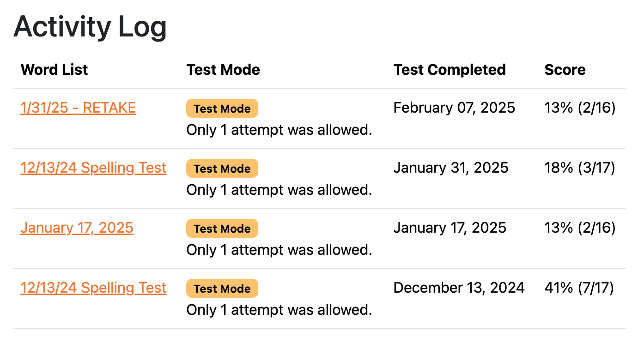Sort by the Word List column header
Screen dimensions: 644x349
[x=54, y=70]
